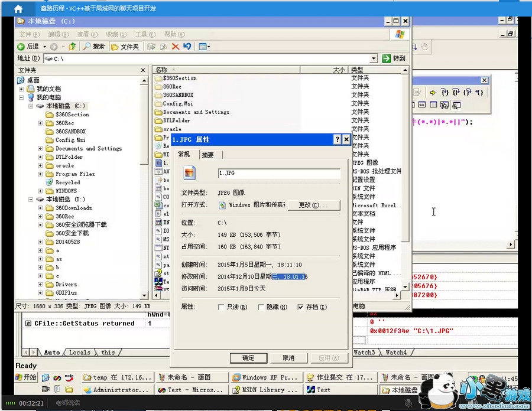
Task: Open the address bar dropdown arrow
Action: click(x=374, y=58)
